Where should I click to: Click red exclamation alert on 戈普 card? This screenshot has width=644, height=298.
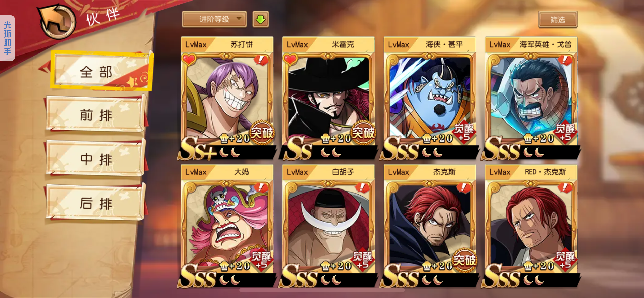click(x=565, y=61)
